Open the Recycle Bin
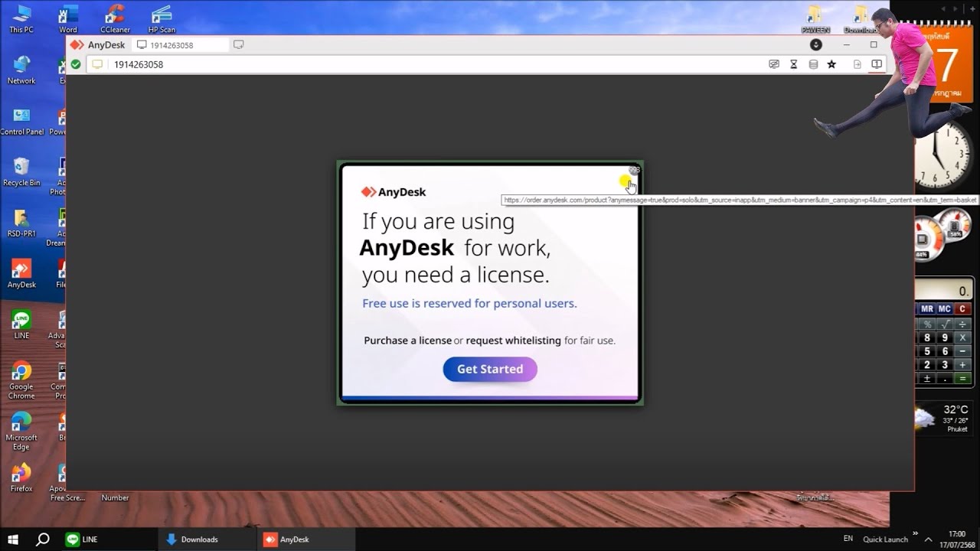This screenshot has height=551, width=980. coord(21,171)
